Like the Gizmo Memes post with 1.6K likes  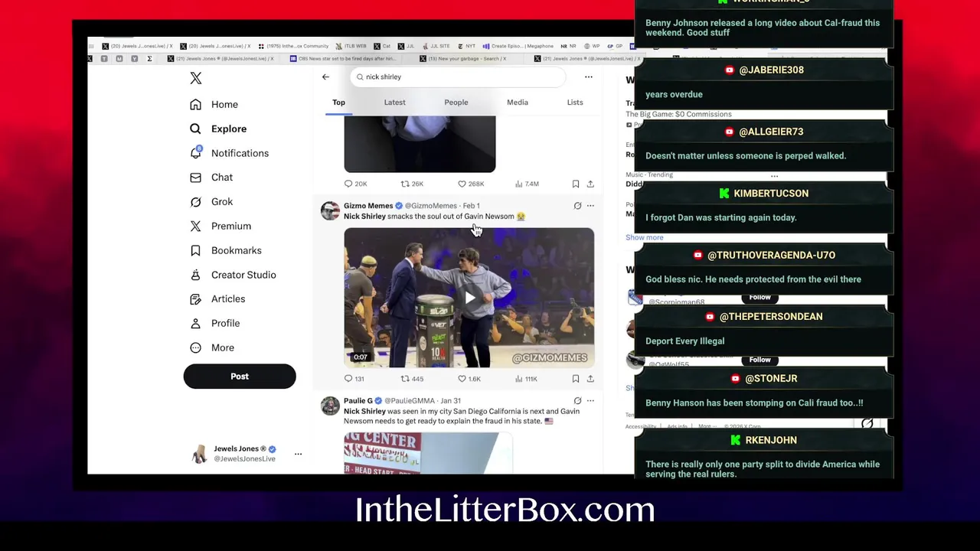(462, 379)
